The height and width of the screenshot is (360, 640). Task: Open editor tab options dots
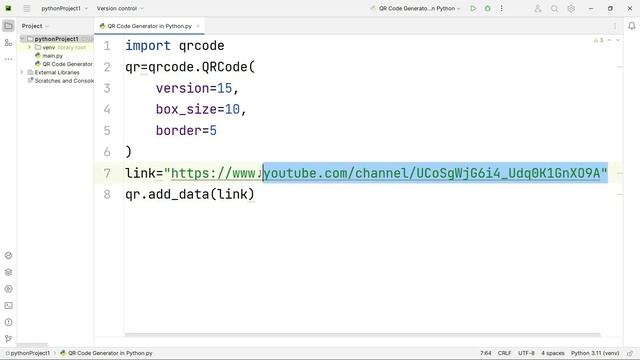[615, 26]
